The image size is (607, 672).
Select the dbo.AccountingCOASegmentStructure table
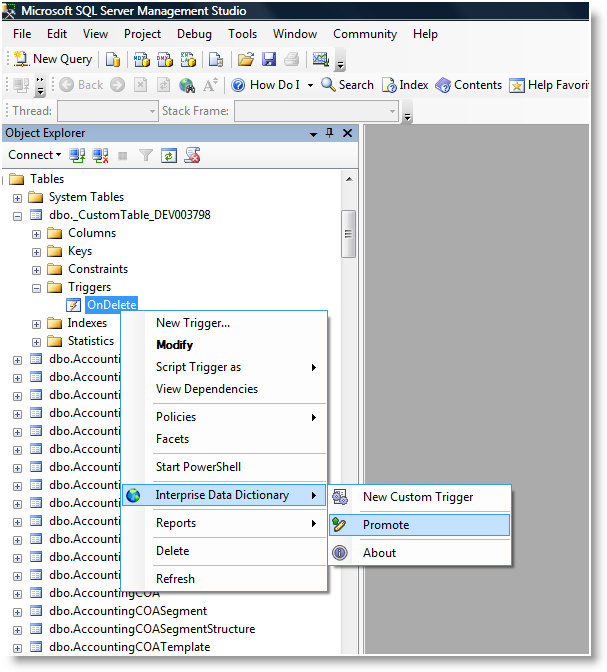point(152,629)
